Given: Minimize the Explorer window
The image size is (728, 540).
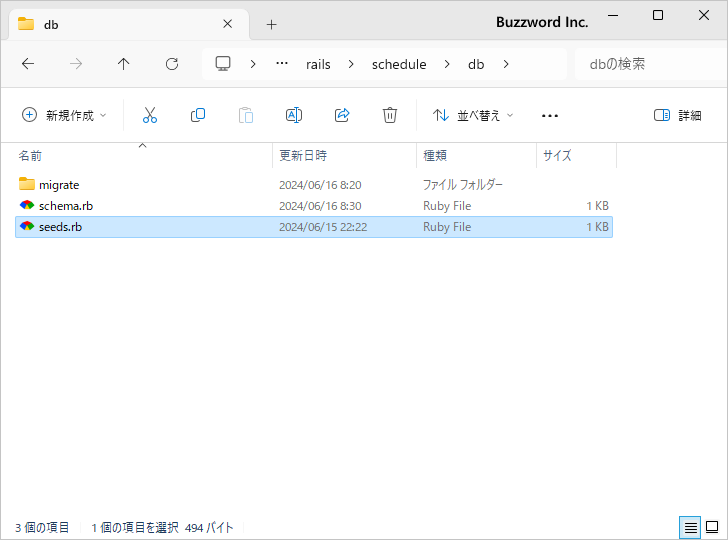Looking at the screenshot, I should pos(613,15).
